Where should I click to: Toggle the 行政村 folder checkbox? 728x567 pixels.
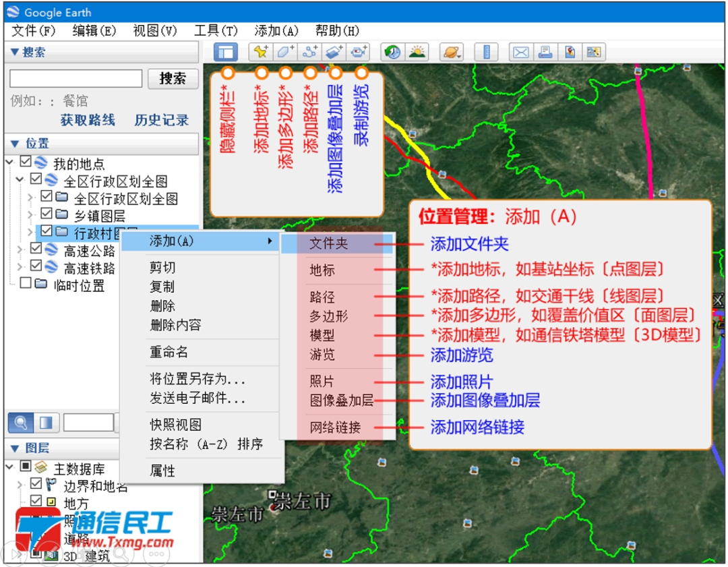coord(47,231)
